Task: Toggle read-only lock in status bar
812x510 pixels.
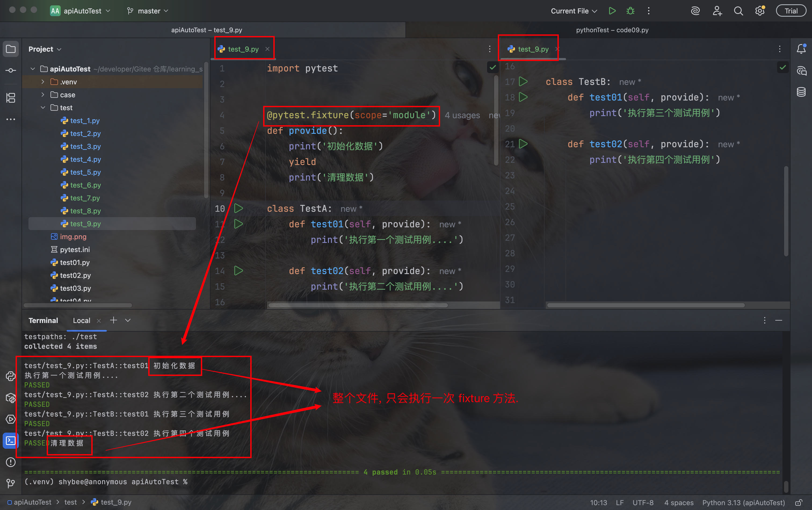Action: 799,502
